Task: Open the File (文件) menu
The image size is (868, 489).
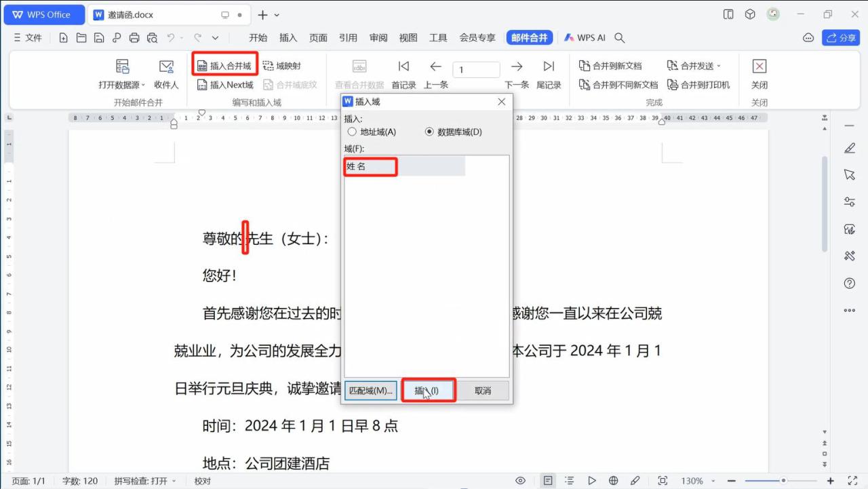Action: (x=28, y=38)
